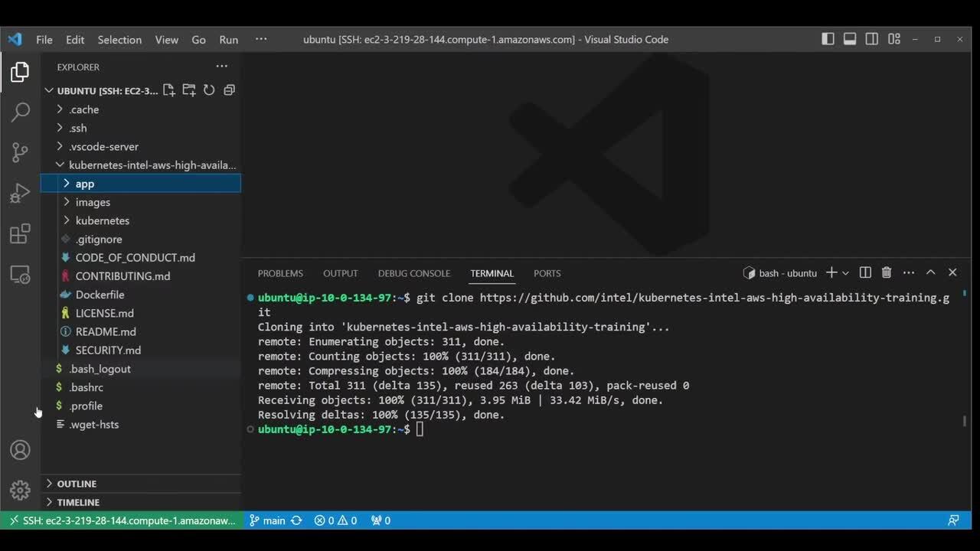Open the Extensions view

click(21, 233)
